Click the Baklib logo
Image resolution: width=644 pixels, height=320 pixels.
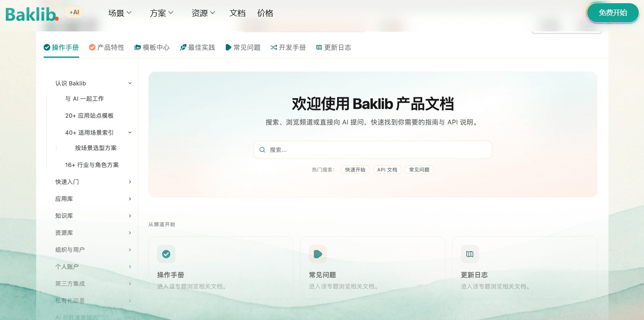point(32,14)
